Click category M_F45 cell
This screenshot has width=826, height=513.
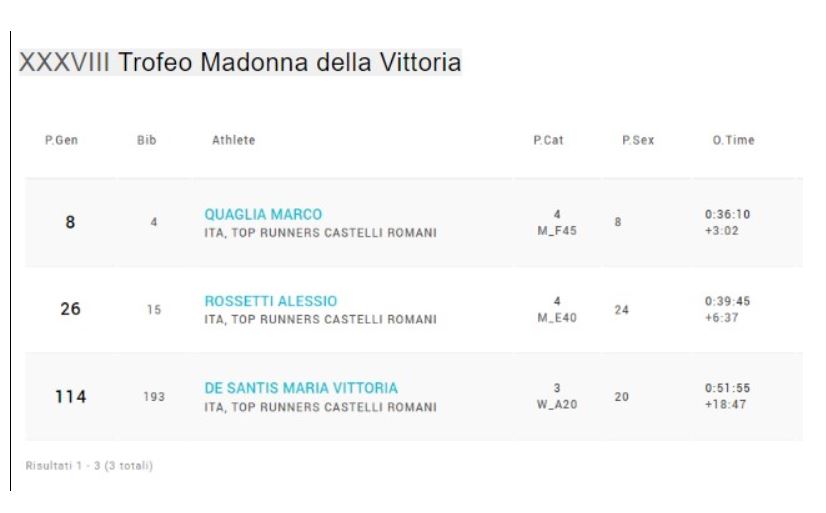coord(557,231)
